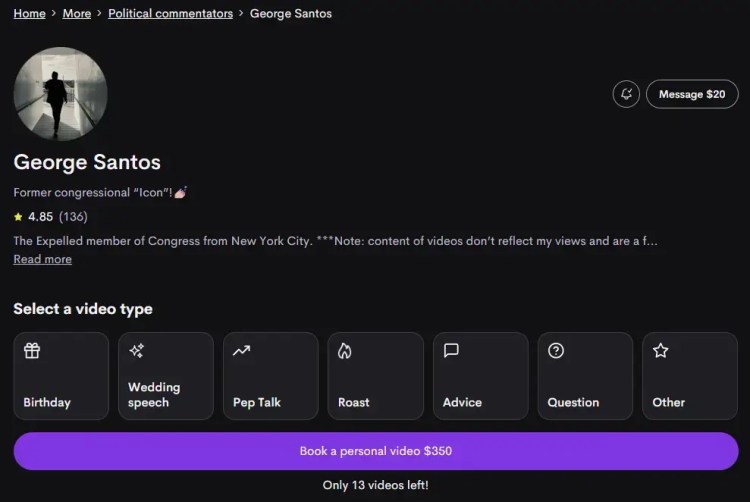Choose the Advice video type label
The width and height of the screenshot is (750, 502).
pos(463,402)
